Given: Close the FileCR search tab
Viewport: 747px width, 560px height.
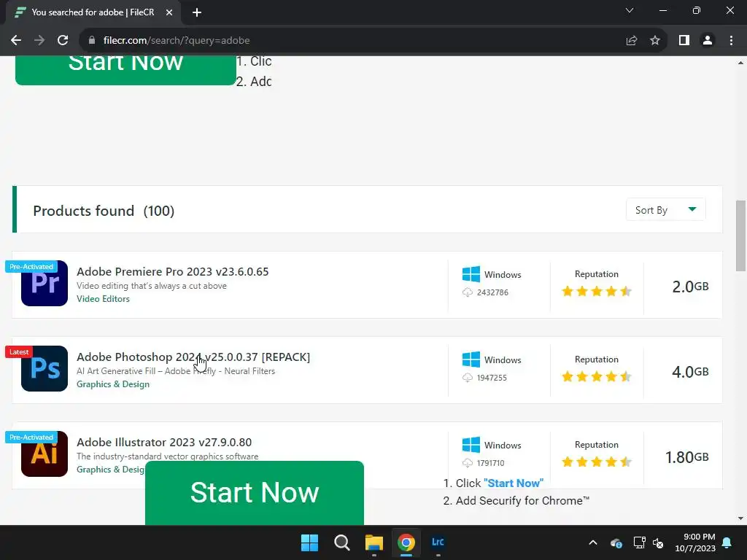Looking at the screenshot, I should coord(169,12).
